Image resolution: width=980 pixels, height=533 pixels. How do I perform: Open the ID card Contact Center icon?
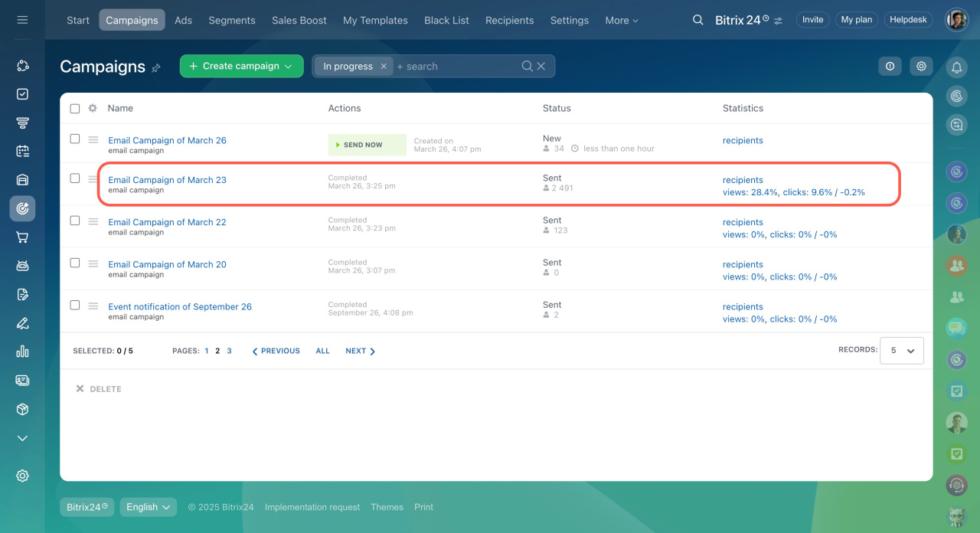(x=22, y=380)
